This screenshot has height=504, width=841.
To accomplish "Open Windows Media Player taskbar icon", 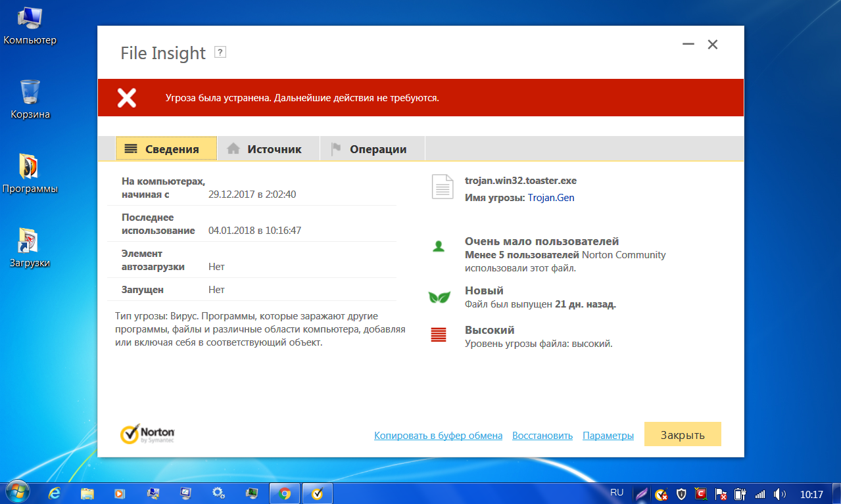I will click(120, 493).
